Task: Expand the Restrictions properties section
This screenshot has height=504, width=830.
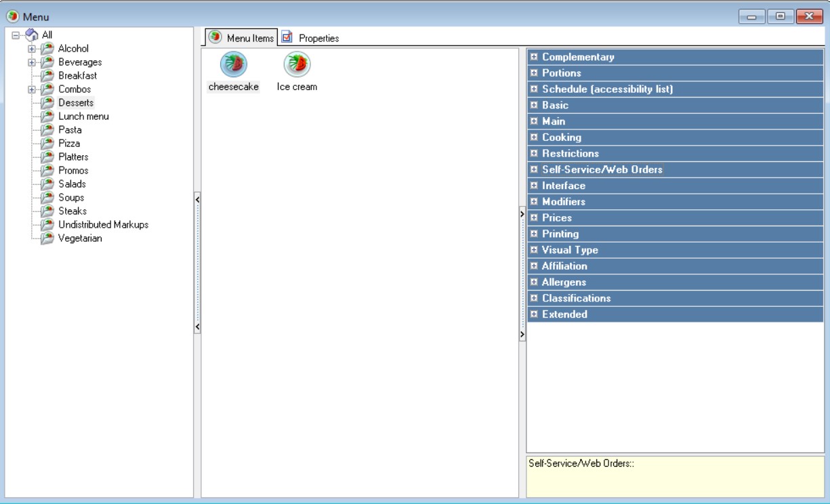Action: click(534, 154)
